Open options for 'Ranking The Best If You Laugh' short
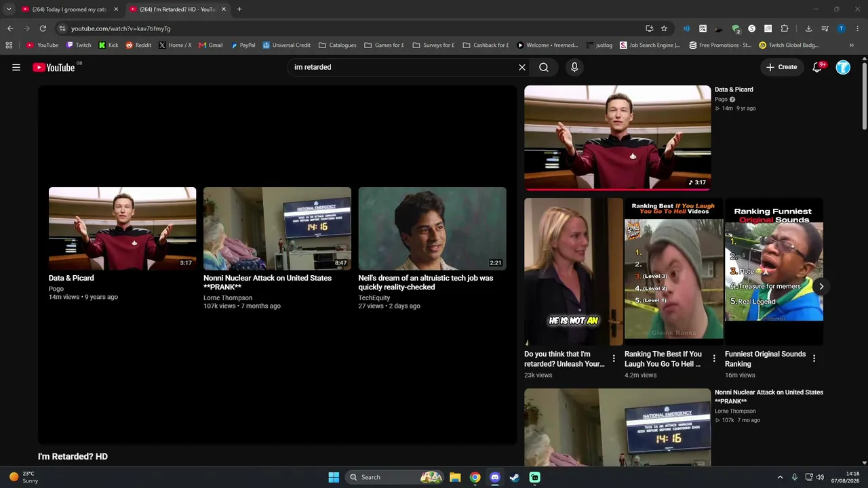Viewport: 868px width, 488px height. (714, 359)
